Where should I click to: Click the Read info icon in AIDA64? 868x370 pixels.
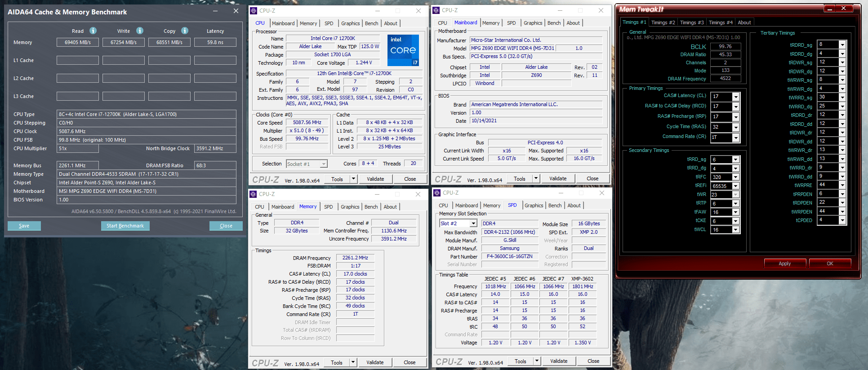coord(93,31)
